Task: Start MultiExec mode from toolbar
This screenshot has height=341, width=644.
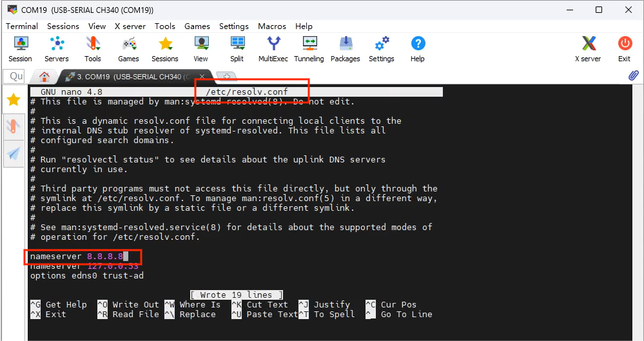Action: tap(273, 49)
